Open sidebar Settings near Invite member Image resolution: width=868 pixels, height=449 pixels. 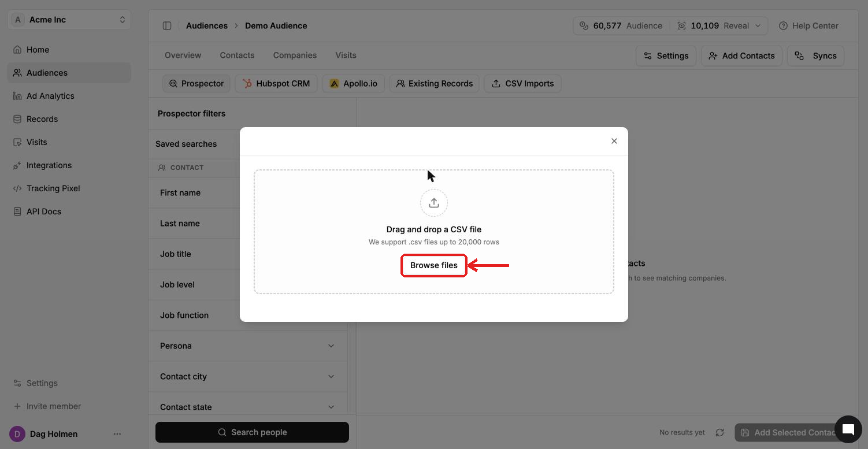69,383
